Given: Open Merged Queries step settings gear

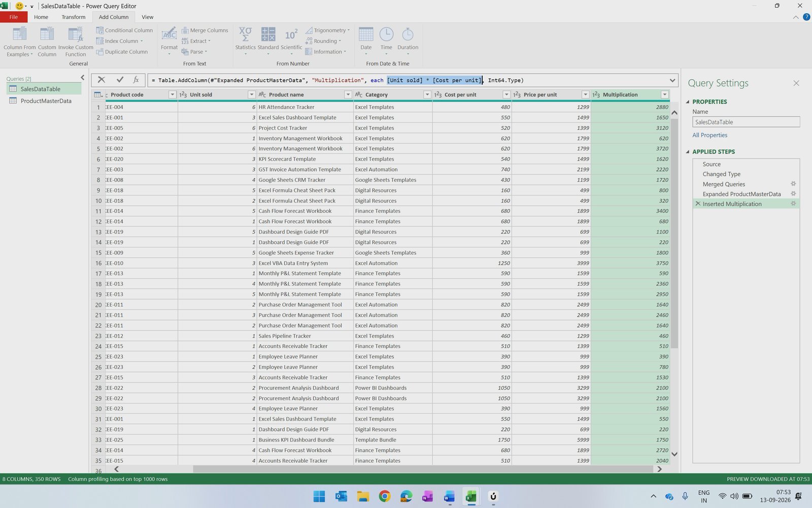Looking at the screenshot, I should [x=793, y=184].
